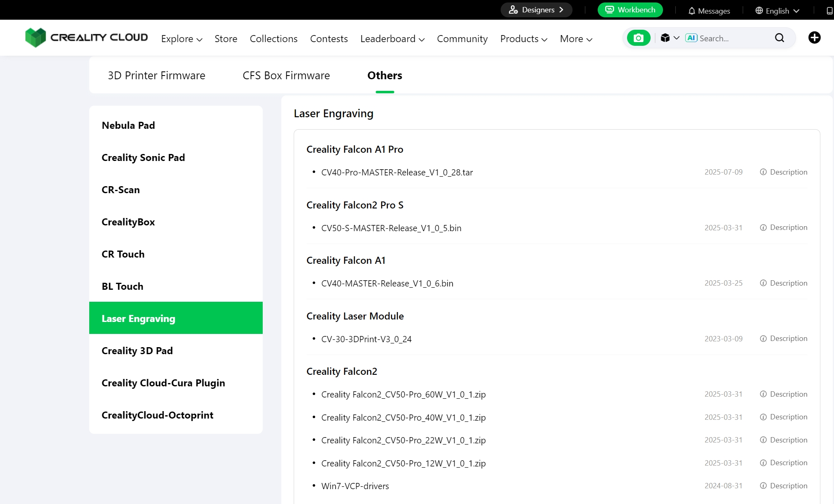The width and height of the screenshot is (834, 504).
Task: Click the Messages bell icon
Action: click(x=691, y=11)
